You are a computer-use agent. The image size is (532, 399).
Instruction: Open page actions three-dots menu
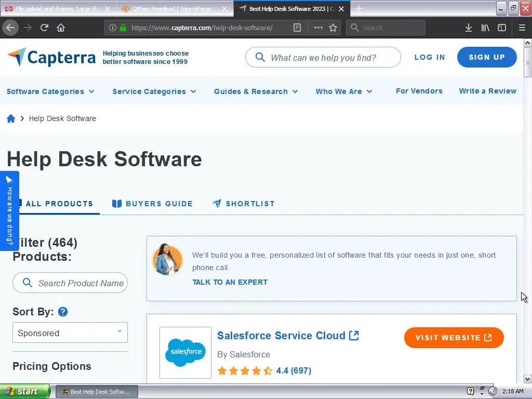coord(318,28)
